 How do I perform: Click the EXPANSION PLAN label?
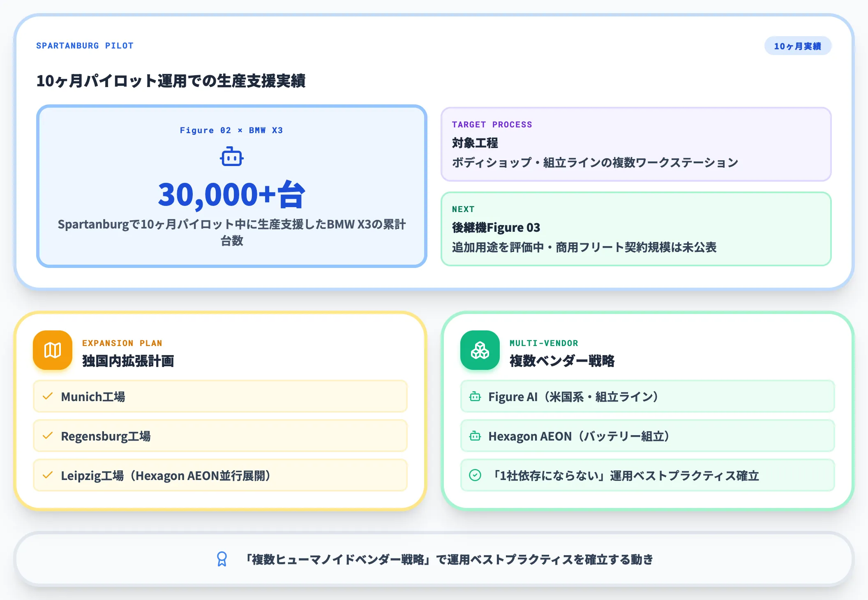122,343
